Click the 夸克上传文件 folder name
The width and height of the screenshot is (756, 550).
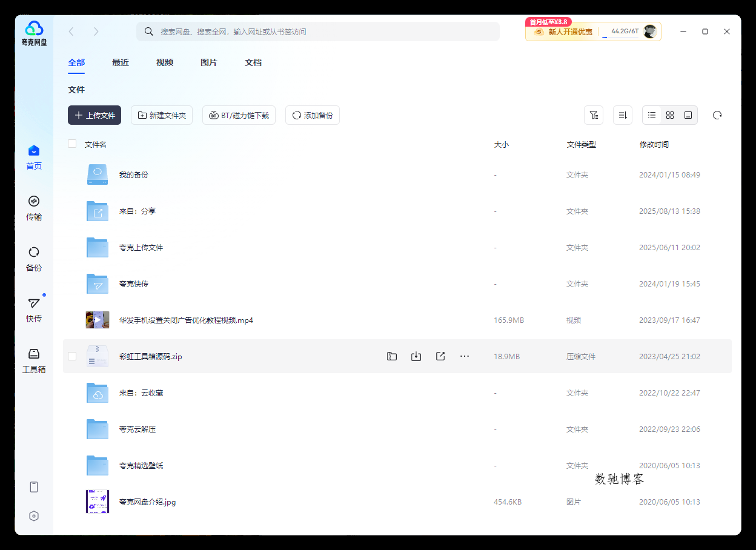[x=141, y=247]
